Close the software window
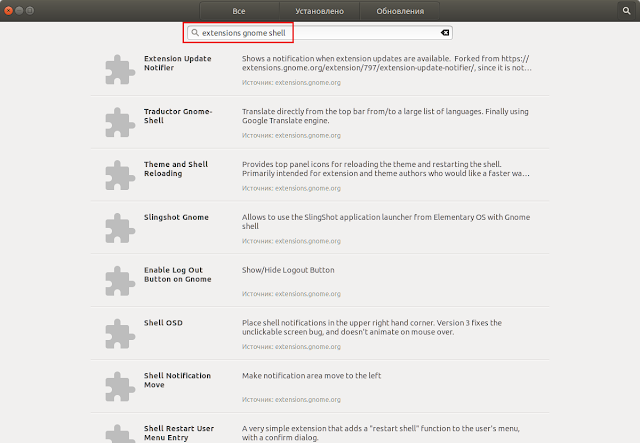 click(x=8, y=11)
